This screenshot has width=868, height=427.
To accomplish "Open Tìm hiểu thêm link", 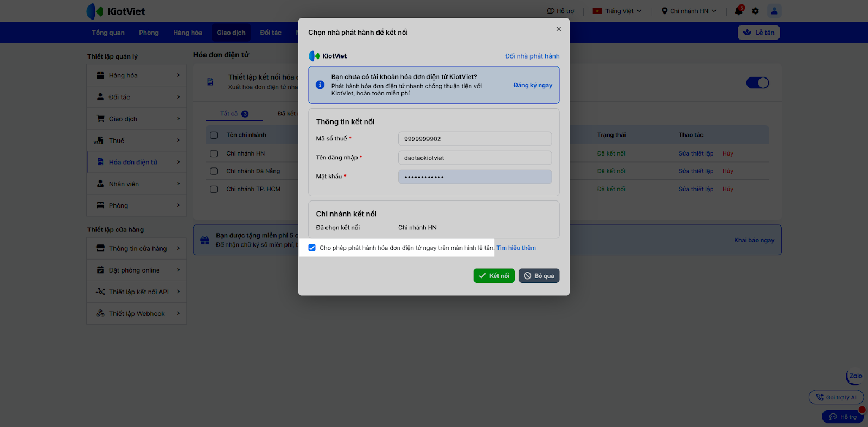I will 516,248.
